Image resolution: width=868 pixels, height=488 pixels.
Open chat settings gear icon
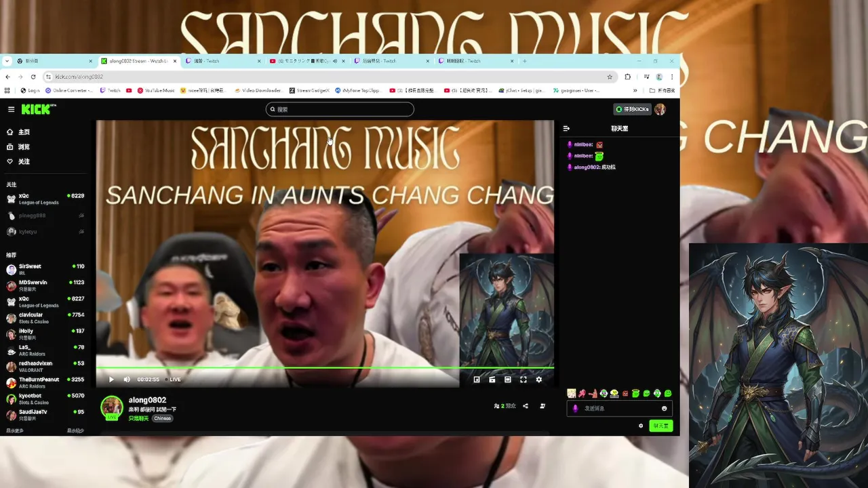[641, 426]
